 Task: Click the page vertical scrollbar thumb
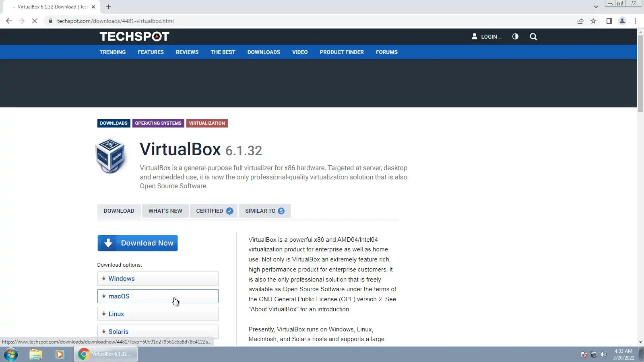pyautogui.click(x=640, y=74)
